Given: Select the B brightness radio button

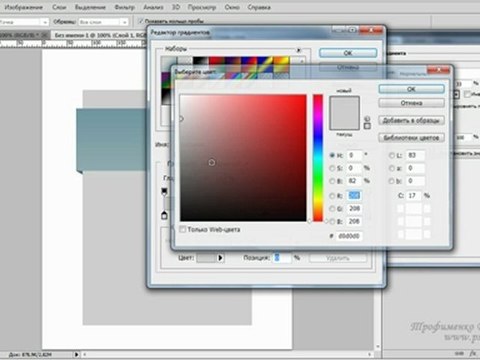Looking at the screenshot, I should point(332,181).
